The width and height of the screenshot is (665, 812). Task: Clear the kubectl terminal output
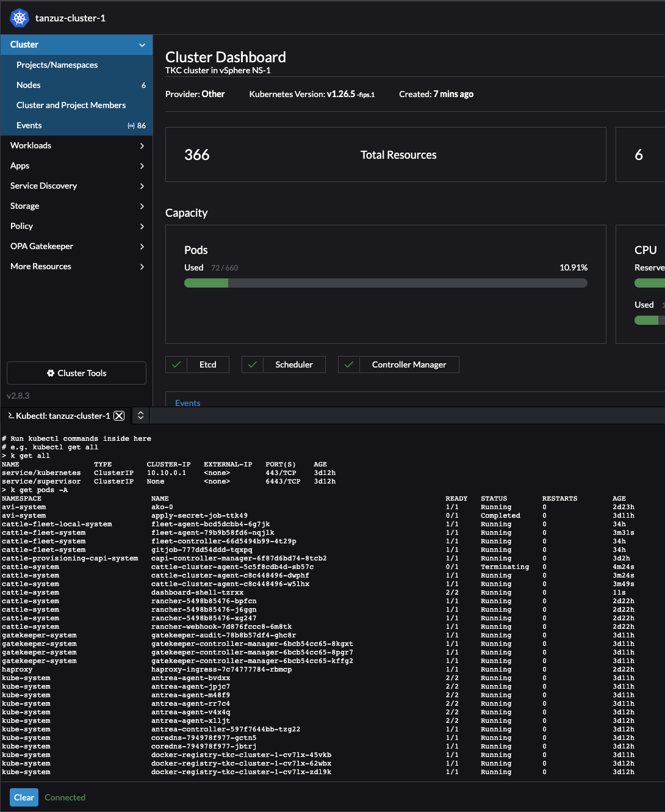tap(24, 797)
